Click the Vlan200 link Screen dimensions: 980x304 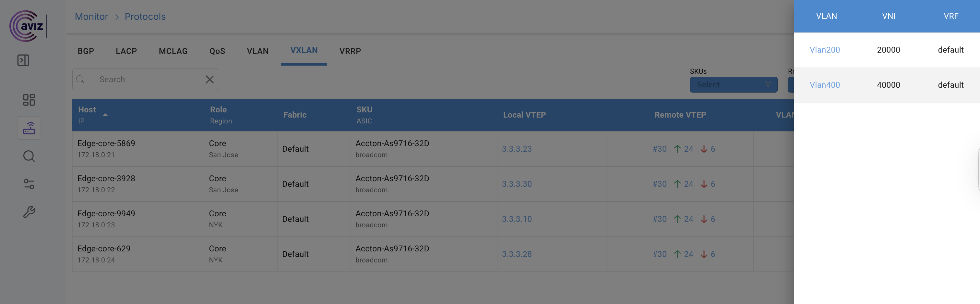click(824, 50)
